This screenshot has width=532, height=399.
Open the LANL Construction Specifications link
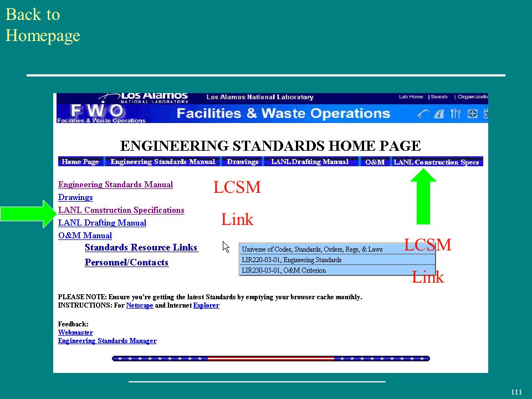121,210
